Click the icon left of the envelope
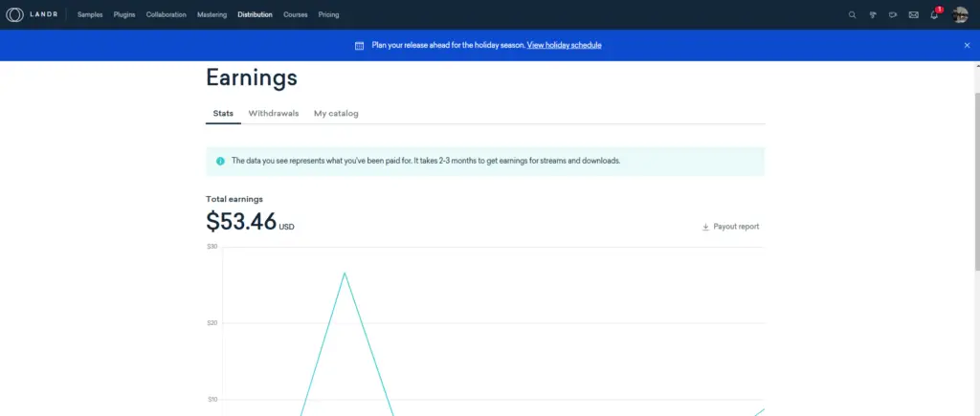980x416 pixels. coord(893,15)
